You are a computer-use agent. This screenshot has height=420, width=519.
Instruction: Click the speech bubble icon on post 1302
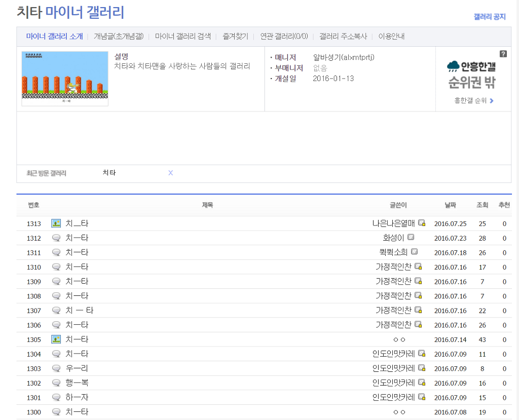(56, 383)
